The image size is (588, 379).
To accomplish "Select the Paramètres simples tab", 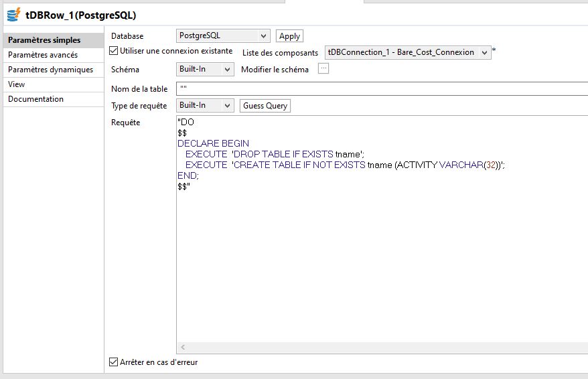I will tap(54, 40).
